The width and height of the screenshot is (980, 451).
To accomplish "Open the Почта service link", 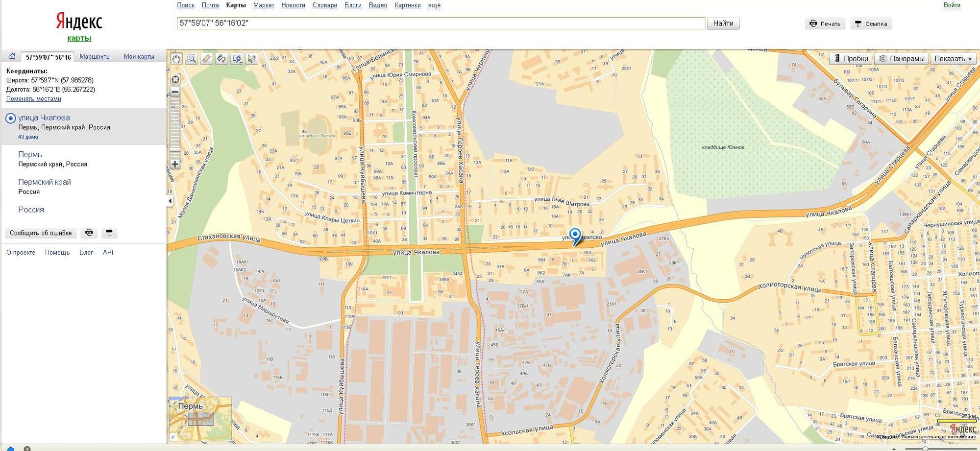I will pyautogui.click(x=210, y=5).
